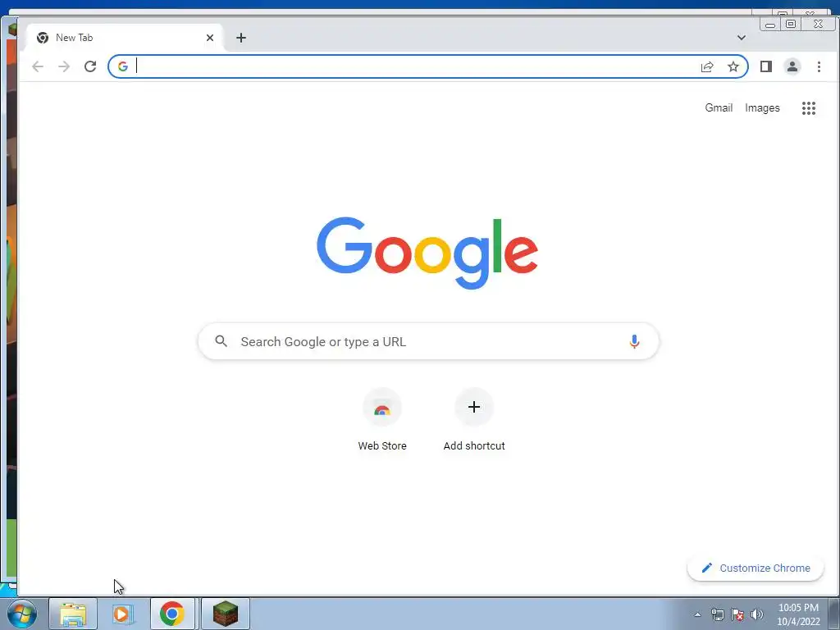Open the network tray icon
Screen dimensions: 840x630
point(717,614)
